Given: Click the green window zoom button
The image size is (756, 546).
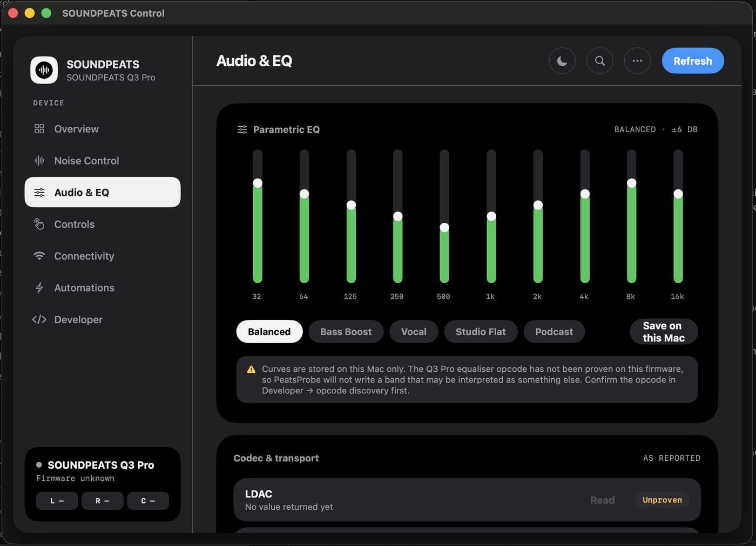Looking at the screenshot, I should tap(46, 13).
